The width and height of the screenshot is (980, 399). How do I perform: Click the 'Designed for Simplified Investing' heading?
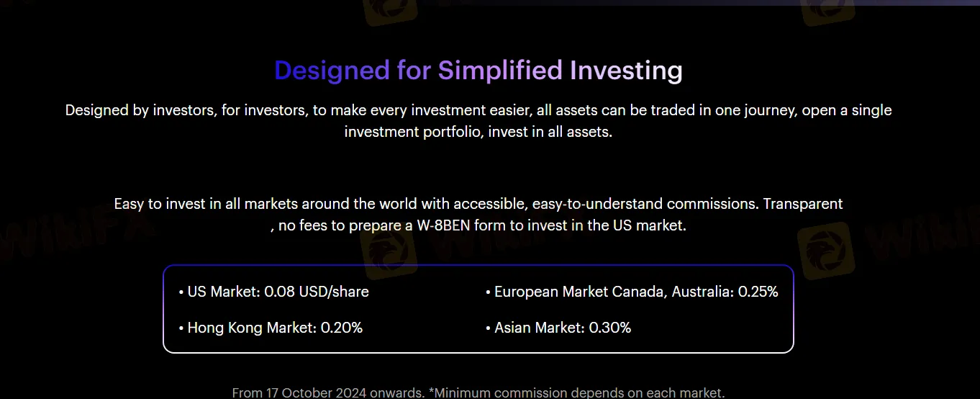coord(478,71)
